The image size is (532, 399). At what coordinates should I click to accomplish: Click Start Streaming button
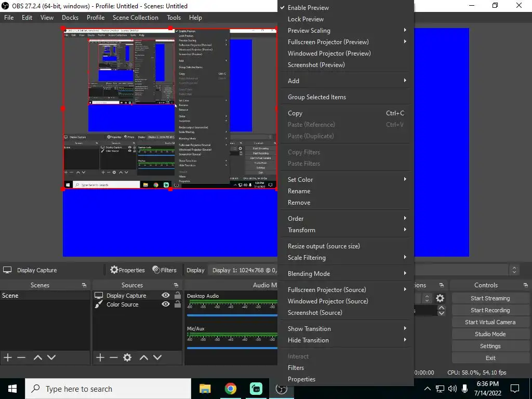pyautogui.click(x=490, y=298)
